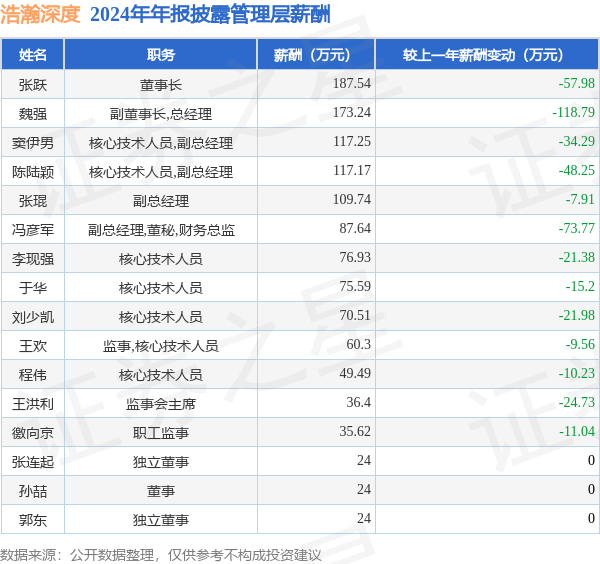Click the 2024年年报披露管理层薪酬 heading
Viewport: 600px width, 564px height.
click(210, 15)
